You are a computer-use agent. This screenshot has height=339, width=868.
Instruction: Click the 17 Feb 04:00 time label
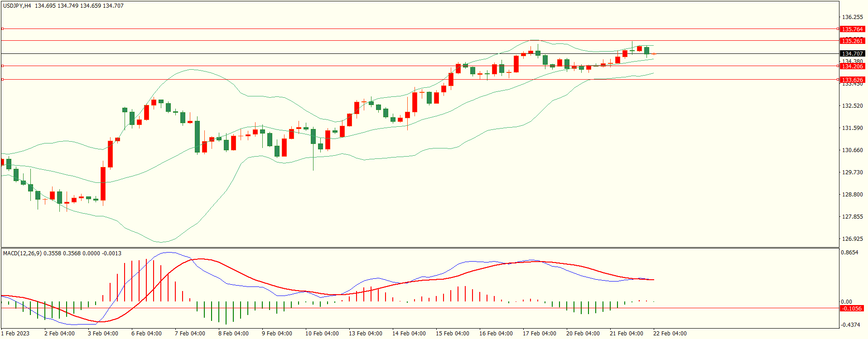[540, 334]
